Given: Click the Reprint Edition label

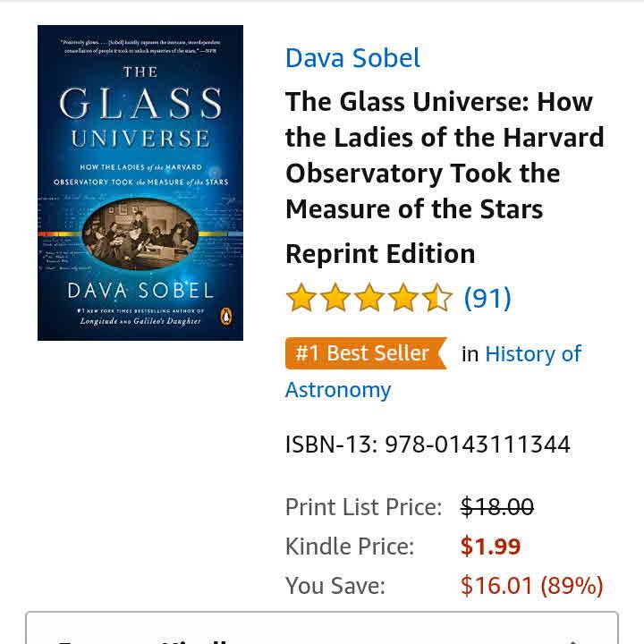Looking at the screenshot, I should pos(380,254).
